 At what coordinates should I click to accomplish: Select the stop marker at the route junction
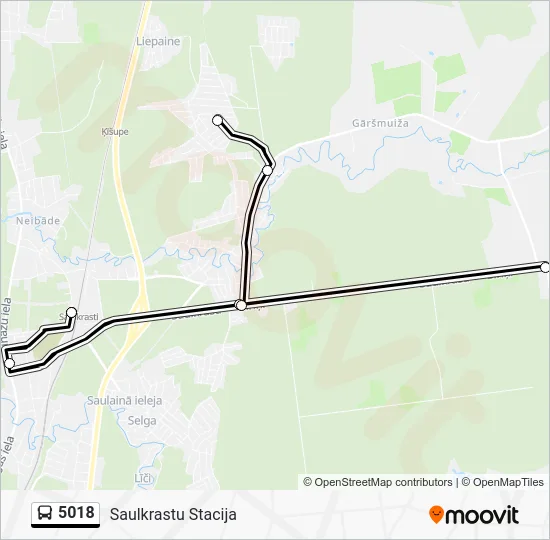[x=241, y=305]
